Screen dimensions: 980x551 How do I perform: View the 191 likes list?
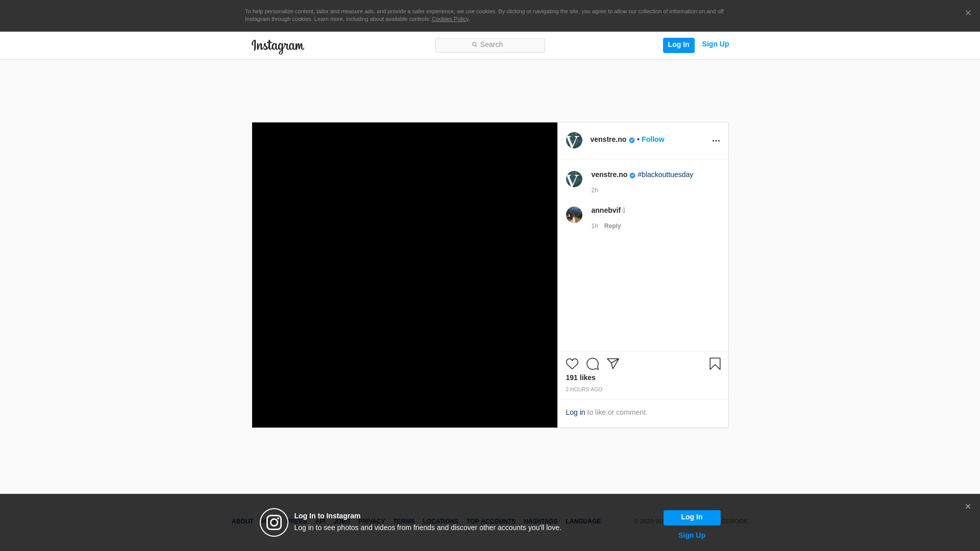580,378
